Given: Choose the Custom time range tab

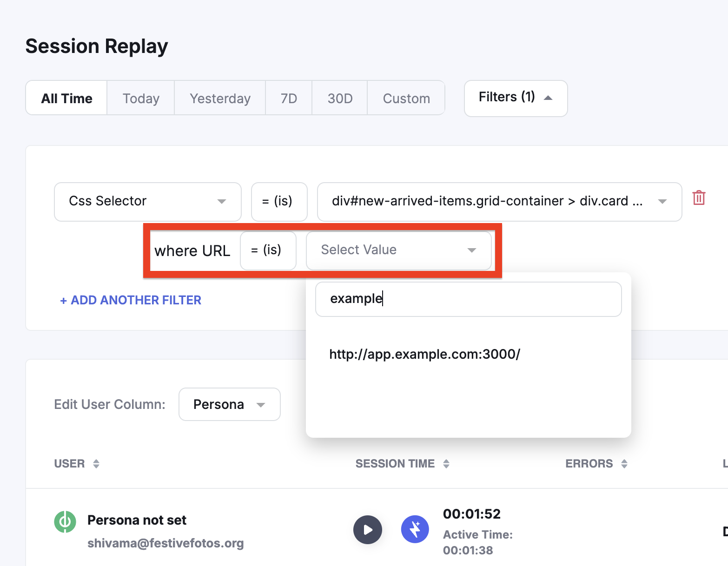Looking at the screenshot, I should [406, 98].
